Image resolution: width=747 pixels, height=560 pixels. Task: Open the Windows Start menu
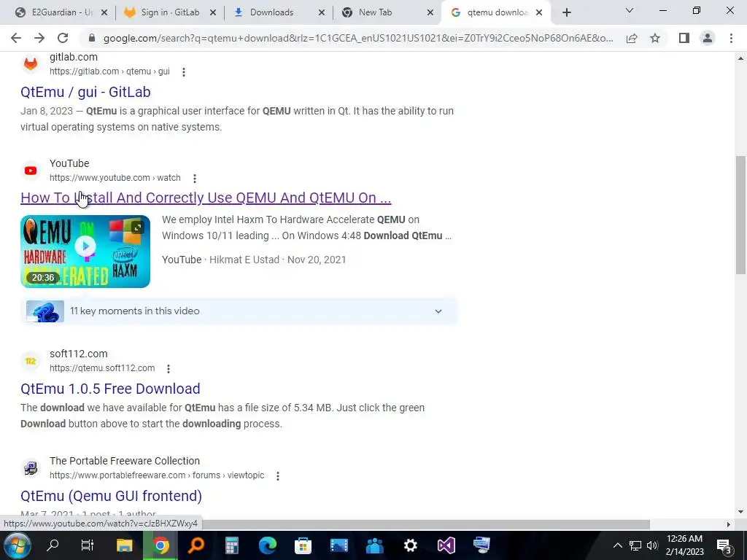[18, 545]
